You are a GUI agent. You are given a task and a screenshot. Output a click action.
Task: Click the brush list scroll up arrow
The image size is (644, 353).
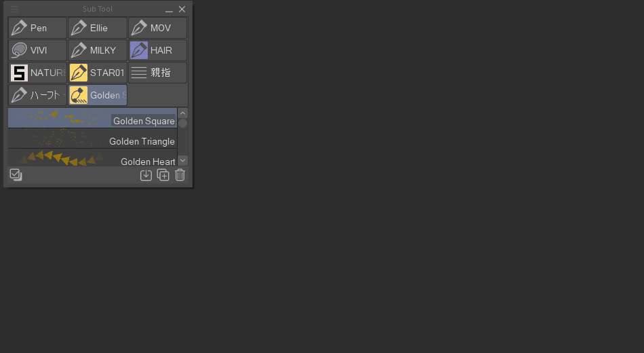[183, 113]
